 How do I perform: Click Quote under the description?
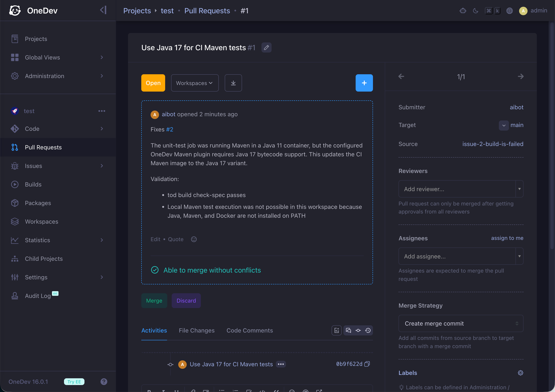pyautogui.click(x=176, y=239)
